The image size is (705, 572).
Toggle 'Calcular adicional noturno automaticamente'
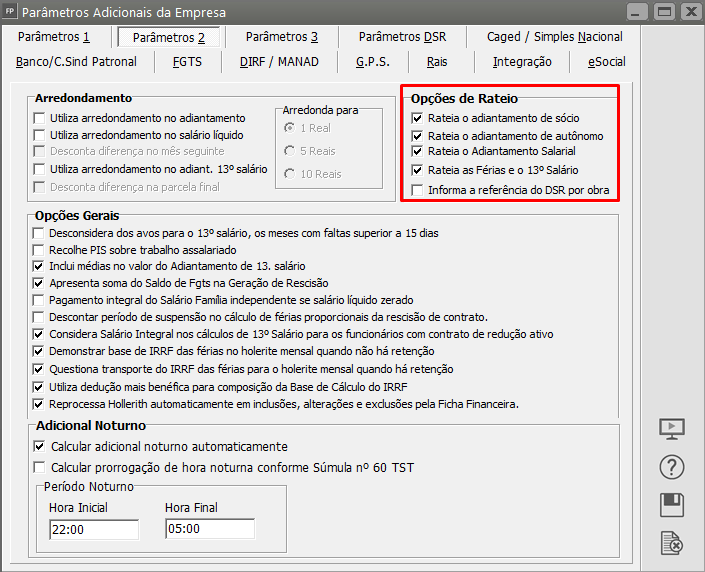coord(40,447)
